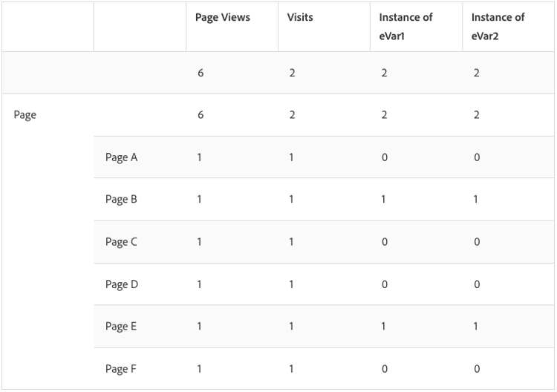Select the Instance of eVar2 header

tap(498, 26)
